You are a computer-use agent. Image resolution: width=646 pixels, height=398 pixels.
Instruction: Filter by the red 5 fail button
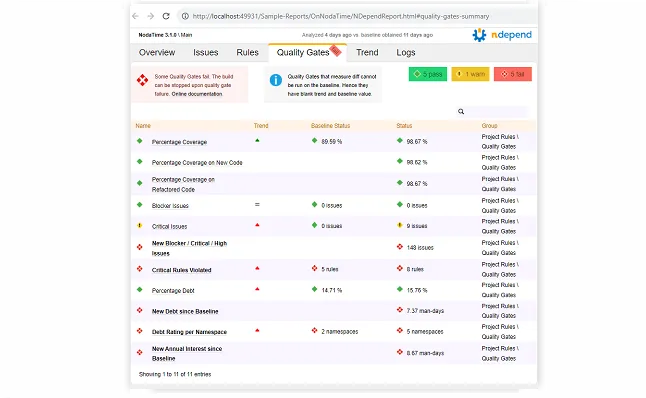(x=513, y=74)
